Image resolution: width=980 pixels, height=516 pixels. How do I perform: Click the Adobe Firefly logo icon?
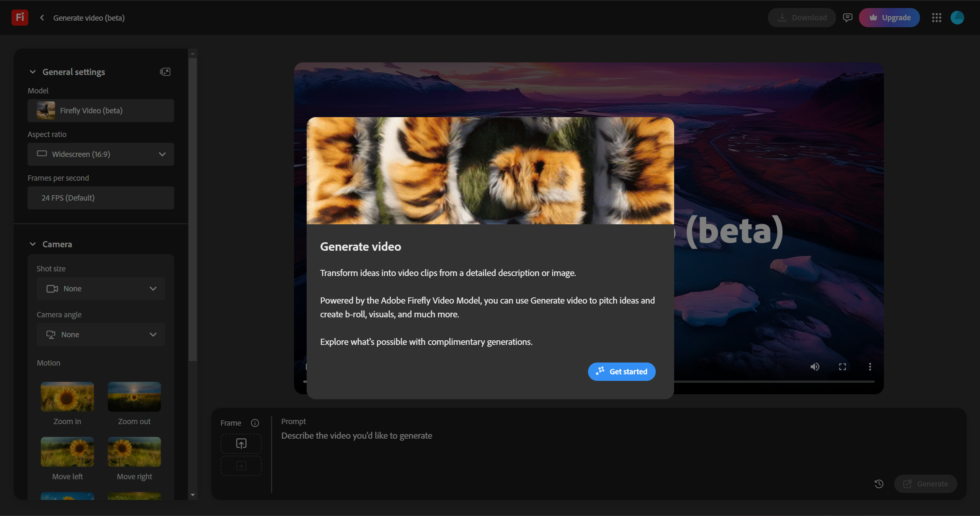20,18
